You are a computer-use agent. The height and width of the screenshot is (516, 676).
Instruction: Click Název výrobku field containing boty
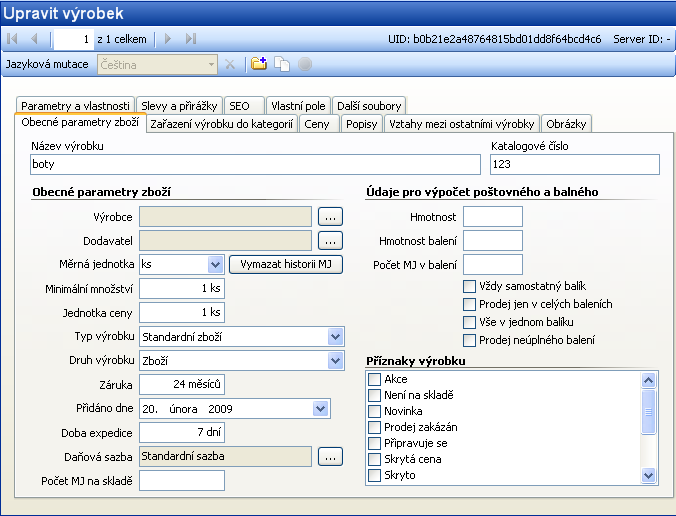pyautogui.click(x=255, y=164)
